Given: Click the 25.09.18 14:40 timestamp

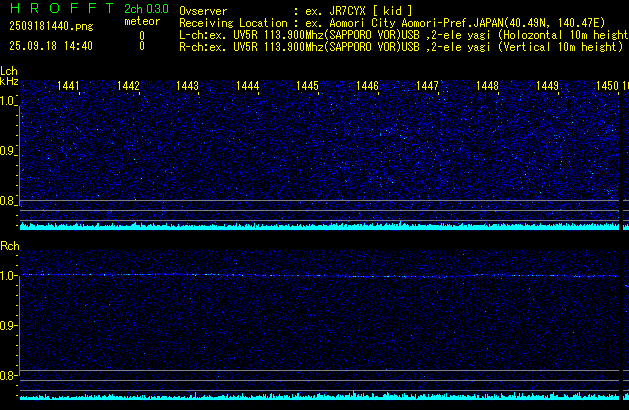Looking at the screenshot, I should click(x=50, y=46).
